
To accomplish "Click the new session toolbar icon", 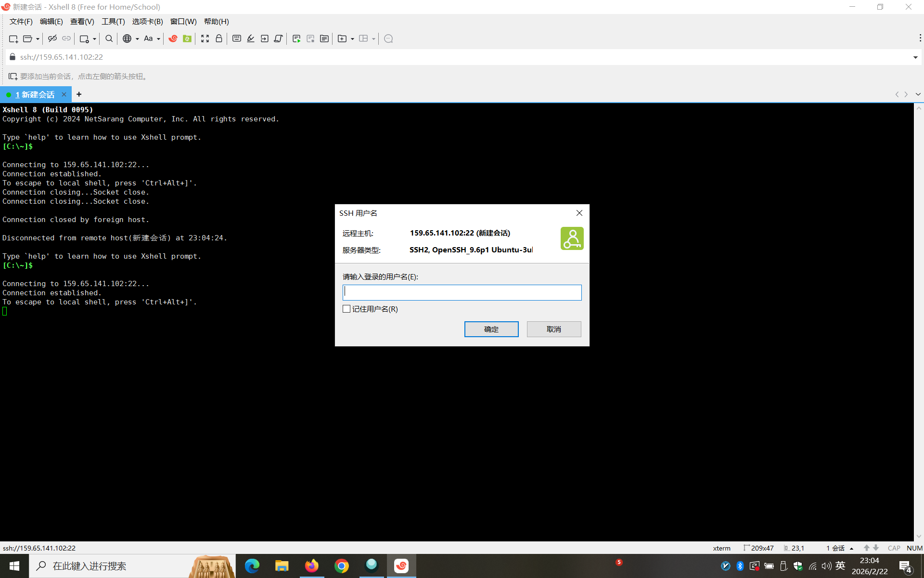I will [x=13, y=39].
